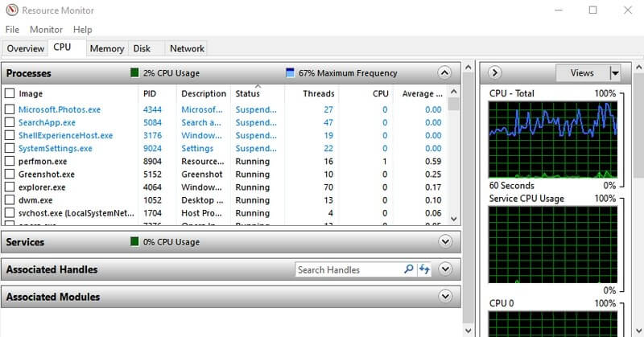Sort by the CPU column header
This screenshot has height=337, width=644.
pyautogui.click(x=380, y=93)
